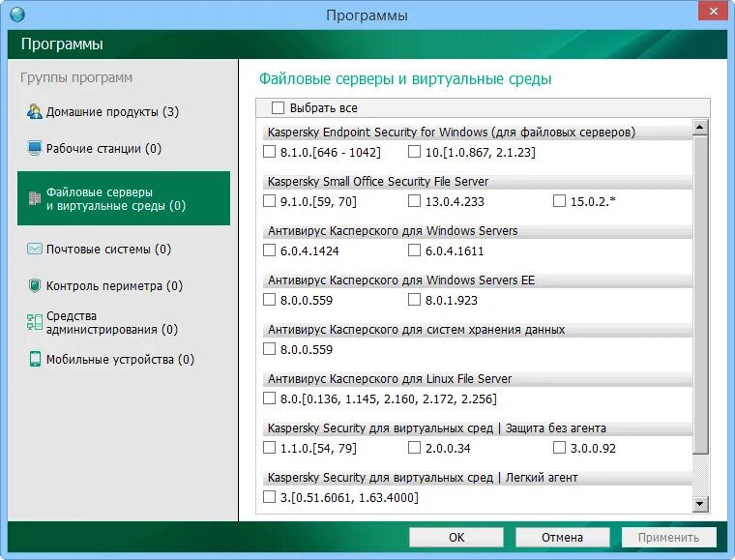Screen dimensions: 735x560
Task: Click the Группы программ label
Action: (x=76, y=77)
